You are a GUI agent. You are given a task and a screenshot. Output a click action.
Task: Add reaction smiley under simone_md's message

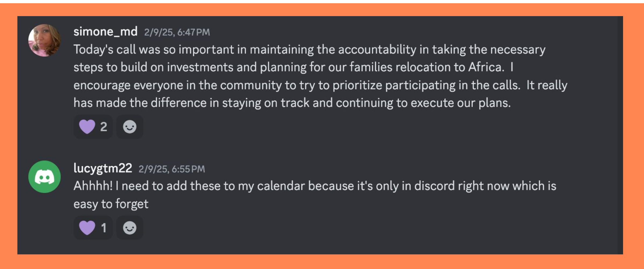click(130, 127)
